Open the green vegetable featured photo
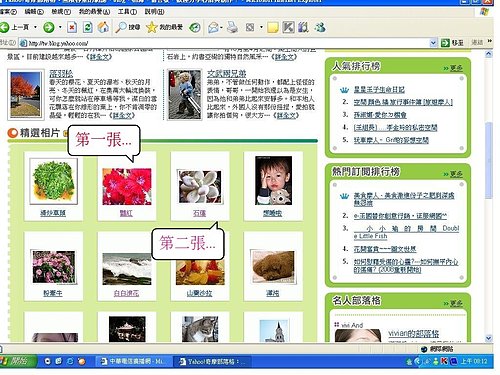 53,181
